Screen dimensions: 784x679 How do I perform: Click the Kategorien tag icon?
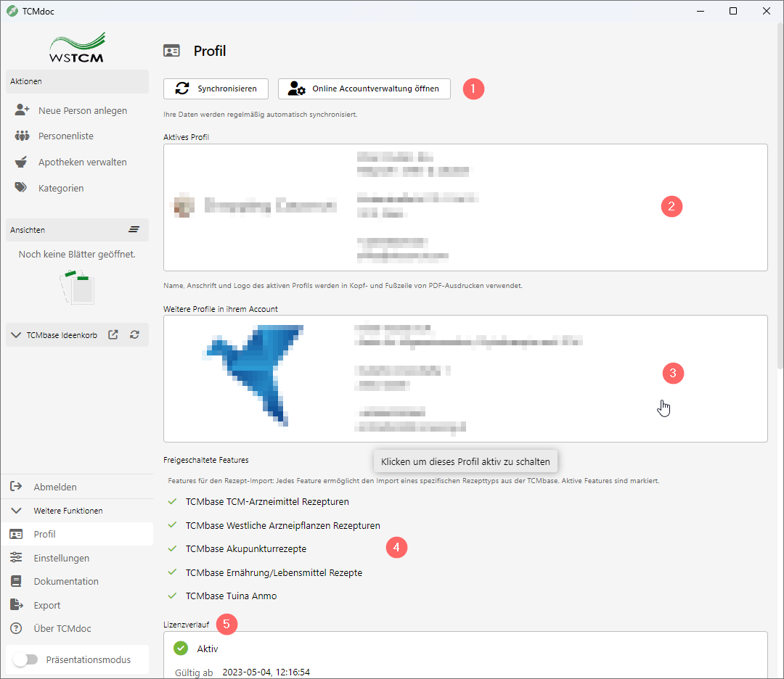pos(22,188)
